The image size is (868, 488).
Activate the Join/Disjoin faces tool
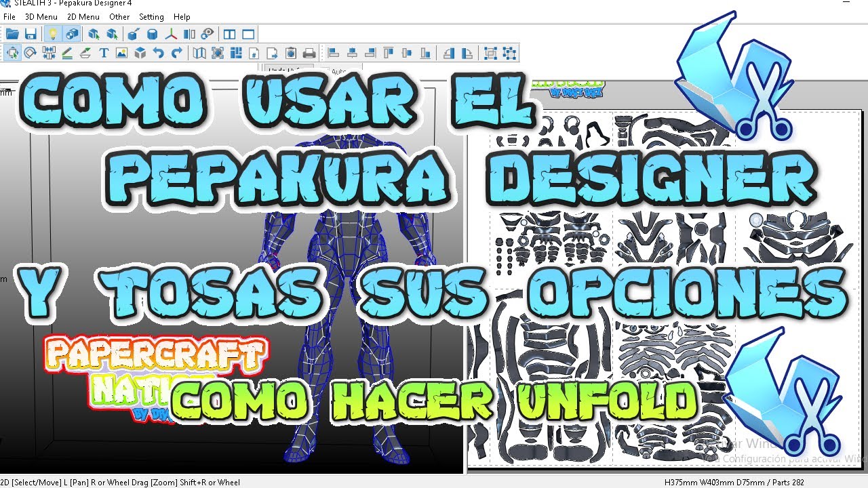[x=49, y=53]
